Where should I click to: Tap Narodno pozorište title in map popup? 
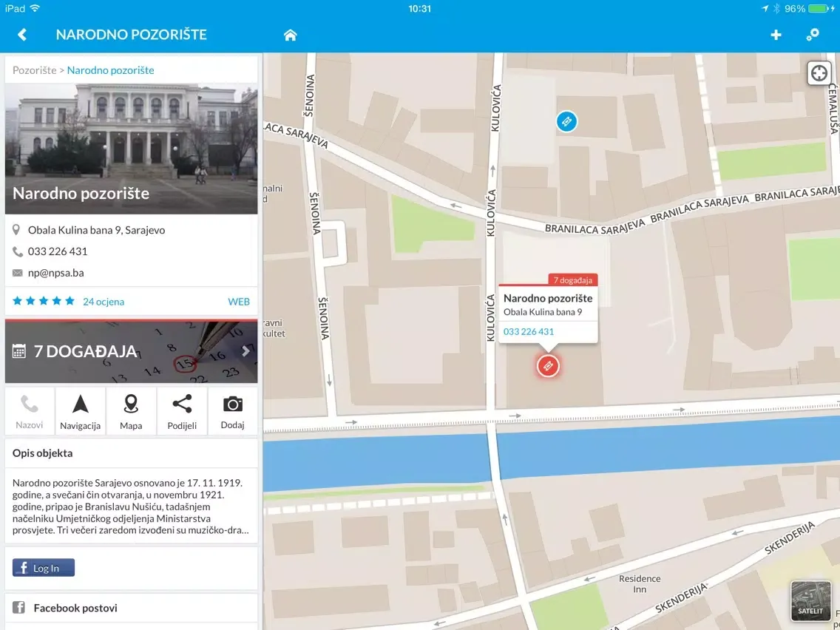pyautogui.click(x=547, y=299)
